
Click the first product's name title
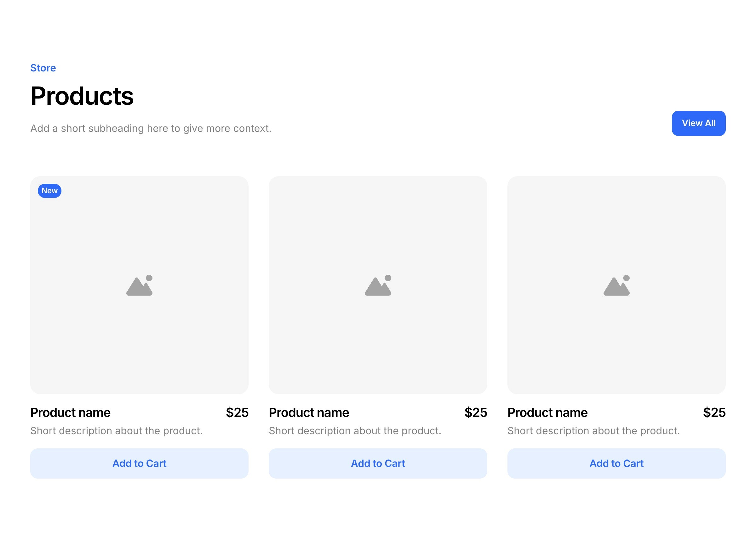coord(71,413)
